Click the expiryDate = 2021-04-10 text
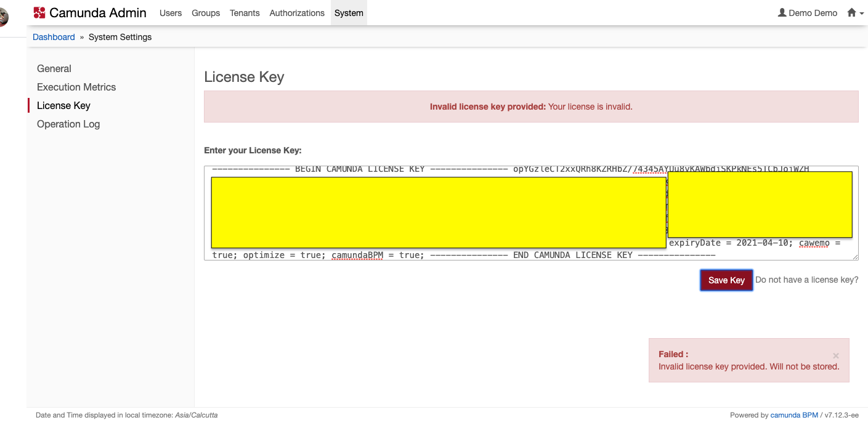Screen dimensions: 868x428 pyautogui.click(x=730, y=243)
